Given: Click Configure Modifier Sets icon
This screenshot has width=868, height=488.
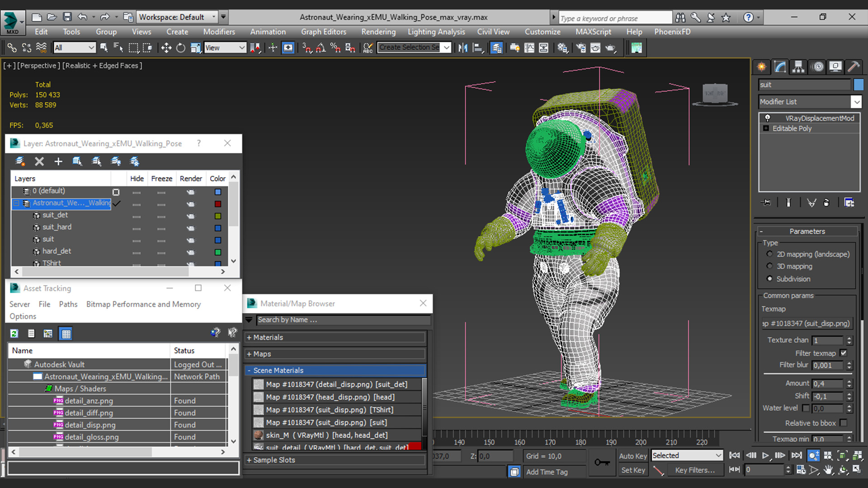Looking at the screenshot, I should [849, 202].
